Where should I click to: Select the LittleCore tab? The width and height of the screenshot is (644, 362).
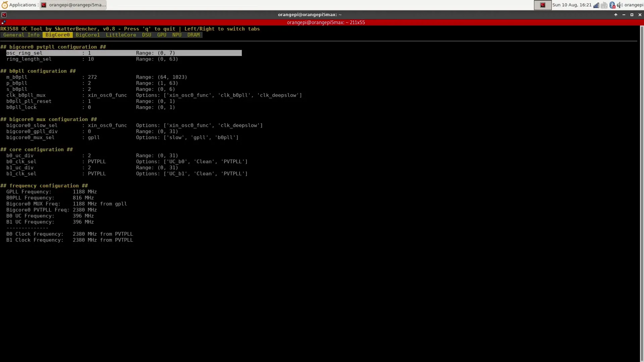121,35
